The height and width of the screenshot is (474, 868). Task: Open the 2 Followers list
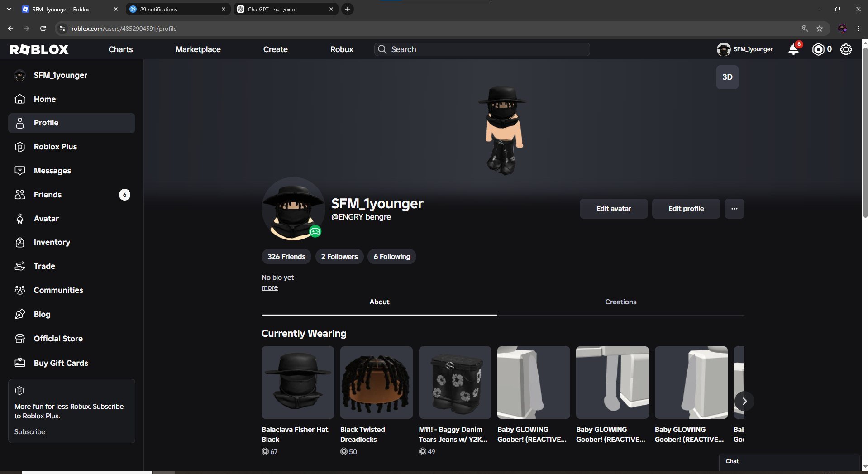coord(339,257)
